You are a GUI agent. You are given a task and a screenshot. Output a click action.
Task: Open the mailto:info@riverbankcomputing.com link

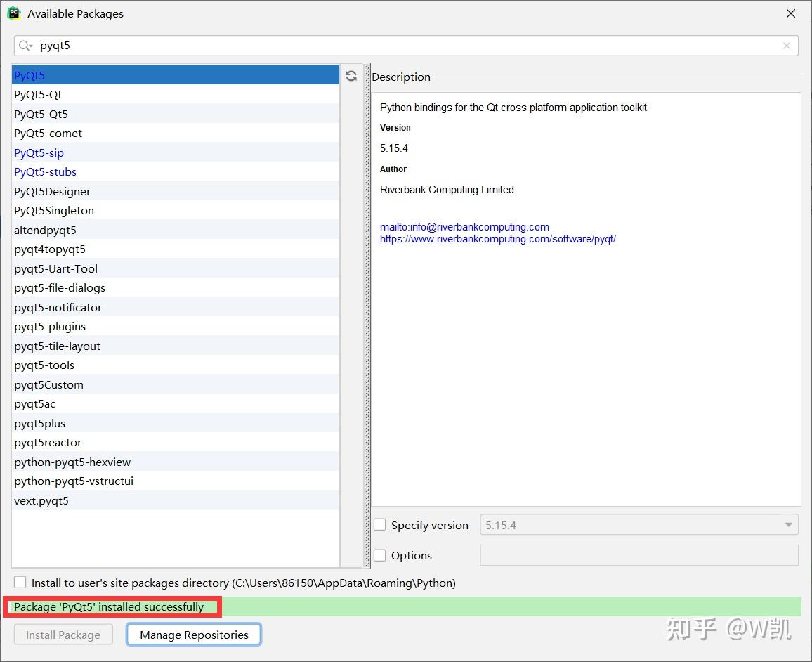coord(464,227)
